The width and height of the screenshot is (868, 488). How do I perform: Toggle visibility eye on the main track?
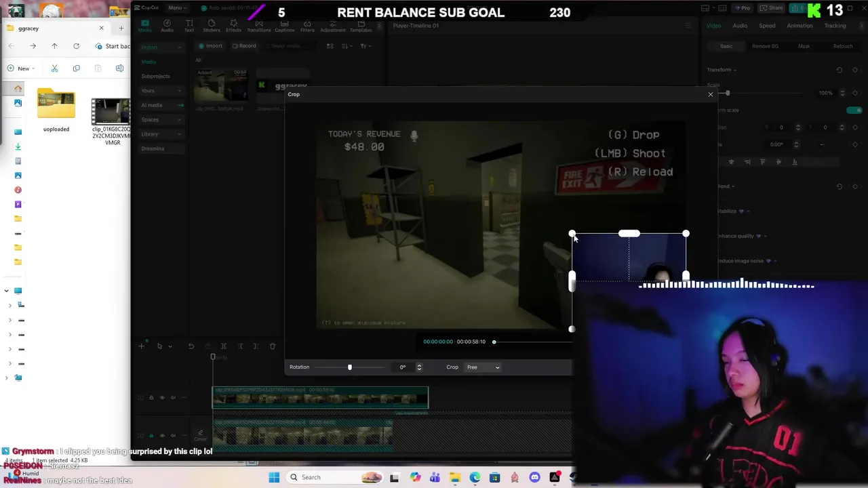[x=163, y=435]
